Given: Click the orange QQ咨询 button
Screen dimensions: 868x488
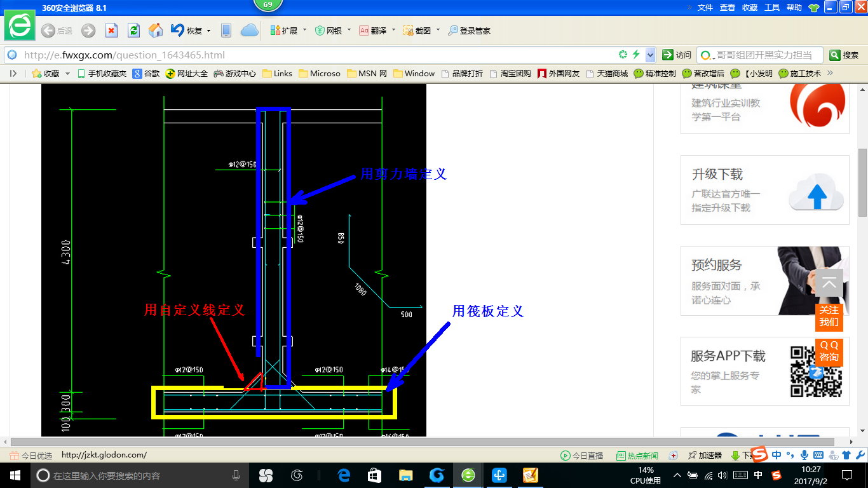Looking at the screenshot, I should tap(829, 351).
